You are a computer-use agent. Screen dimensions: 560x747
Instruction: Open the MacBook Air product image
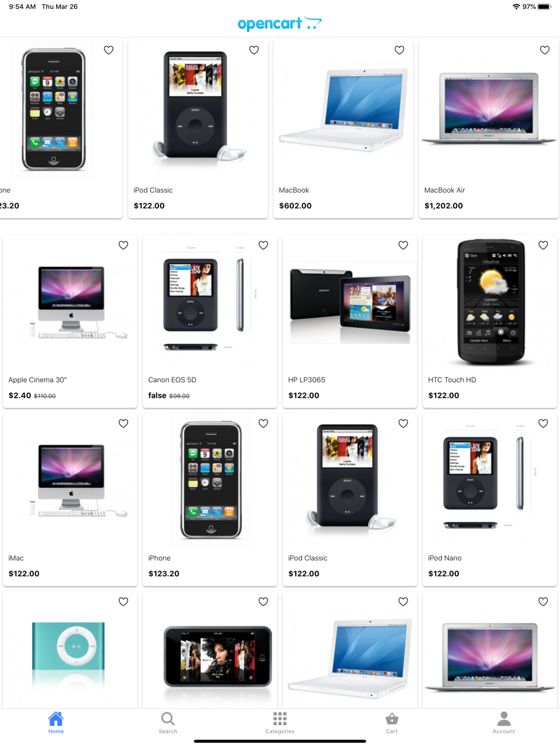coord(488,108)
